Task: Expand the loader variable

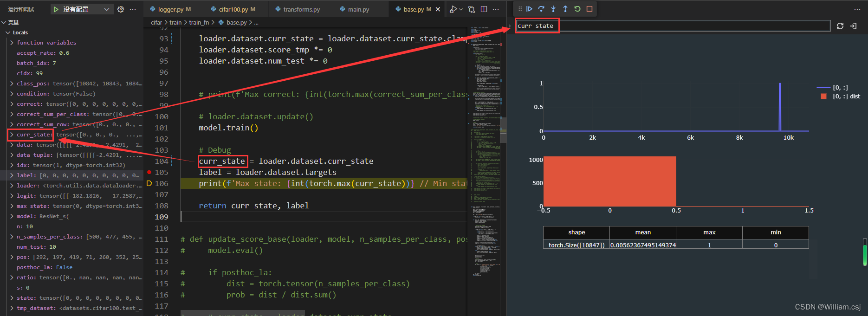Action: point(12,186)
